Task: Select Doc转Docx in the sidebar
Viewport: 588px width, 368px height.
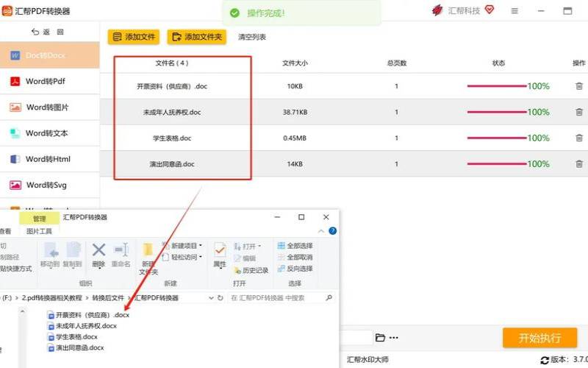Action: tap(49, 55)
